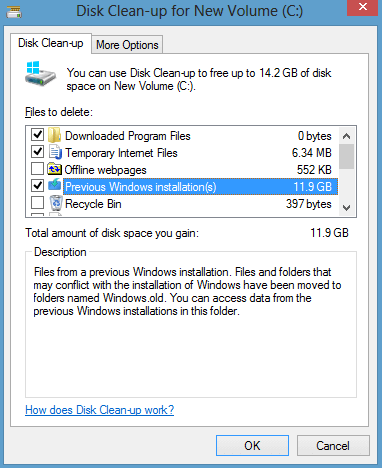Open the How does Disk Clean-up work link
382x468 pixels.
100,410
